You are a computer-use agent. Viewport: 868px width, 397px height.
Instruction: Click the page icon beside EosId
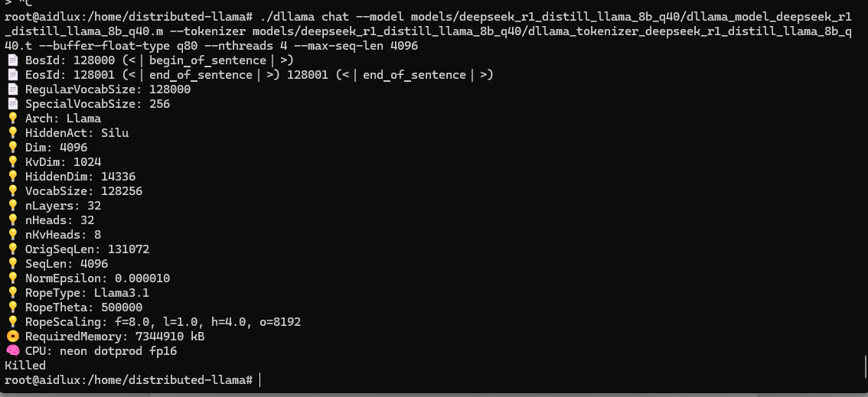pos(12,75)
